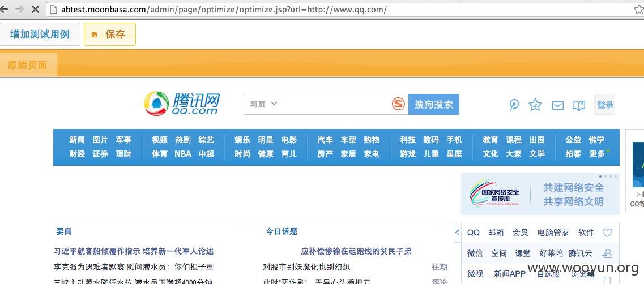Click the 增加测试用例 button

tap(40, 35)
